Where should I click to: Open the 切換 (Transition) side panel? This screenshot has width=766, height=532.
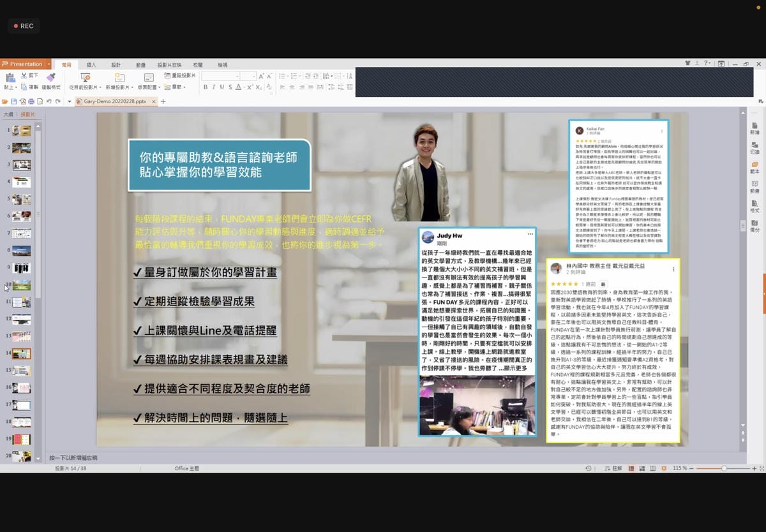click(755, 147)
